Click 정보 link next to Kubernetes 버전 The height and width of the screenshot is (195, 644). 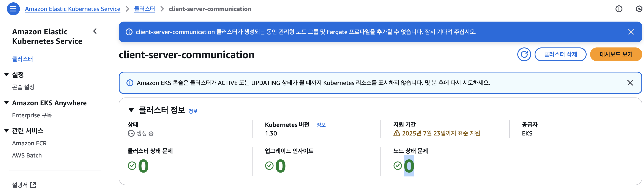[x=321, y=125]
